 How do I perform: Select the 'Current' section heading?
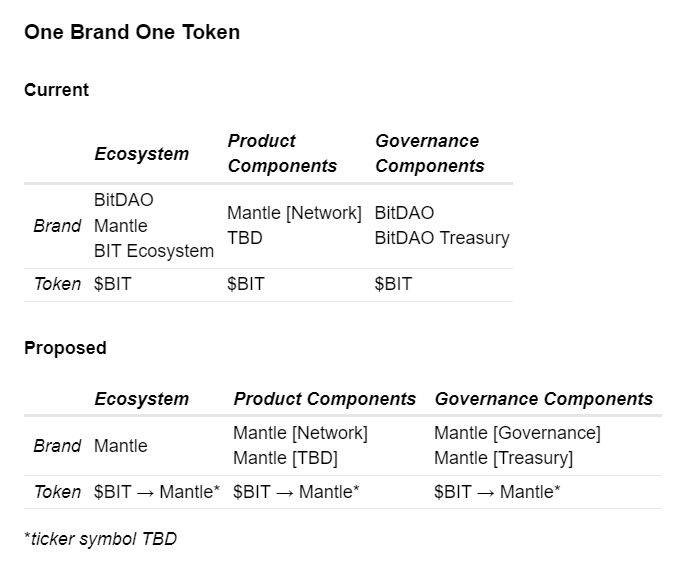pyautogui.click(x=56, y=90)
